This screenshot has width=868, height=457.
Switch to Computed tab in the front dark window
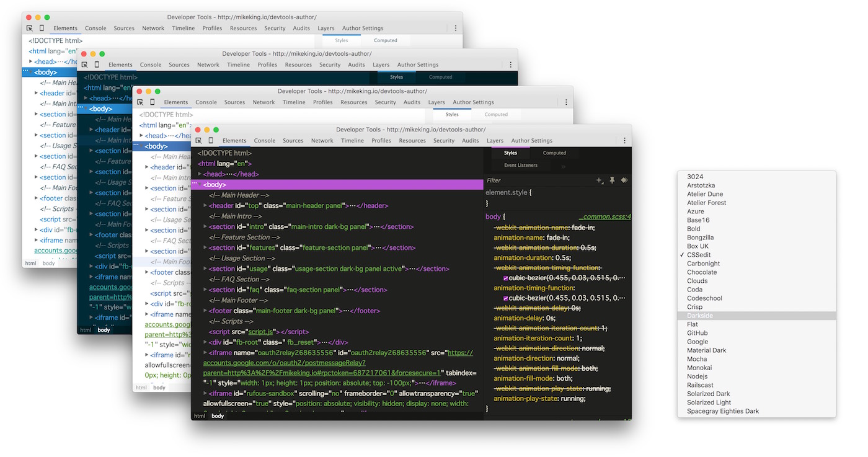pyautogui.click(x=554, y=153)
